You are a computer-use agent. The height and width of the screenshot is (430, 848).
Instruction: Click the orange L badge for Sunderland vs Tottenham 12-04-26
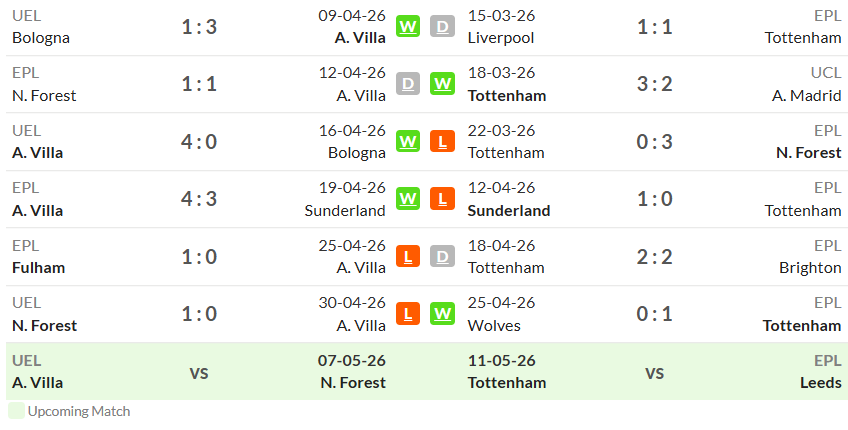point(442,199)
